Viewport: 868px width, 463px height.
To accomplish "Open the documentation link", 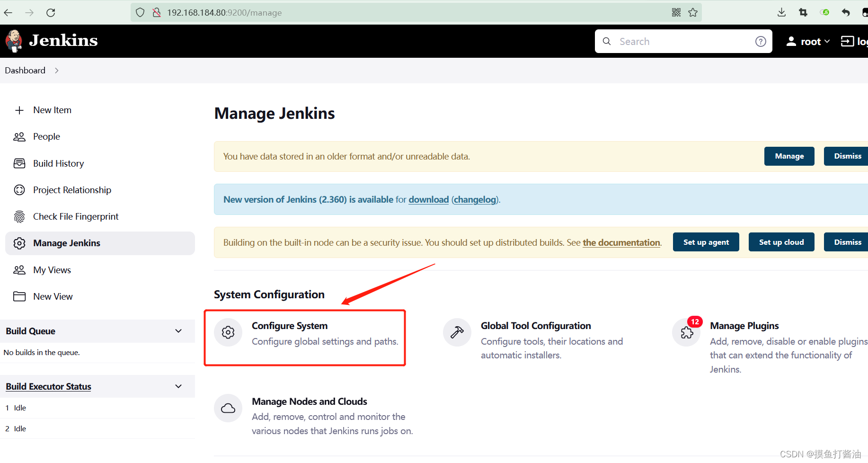I will click(x=621, y=243).
